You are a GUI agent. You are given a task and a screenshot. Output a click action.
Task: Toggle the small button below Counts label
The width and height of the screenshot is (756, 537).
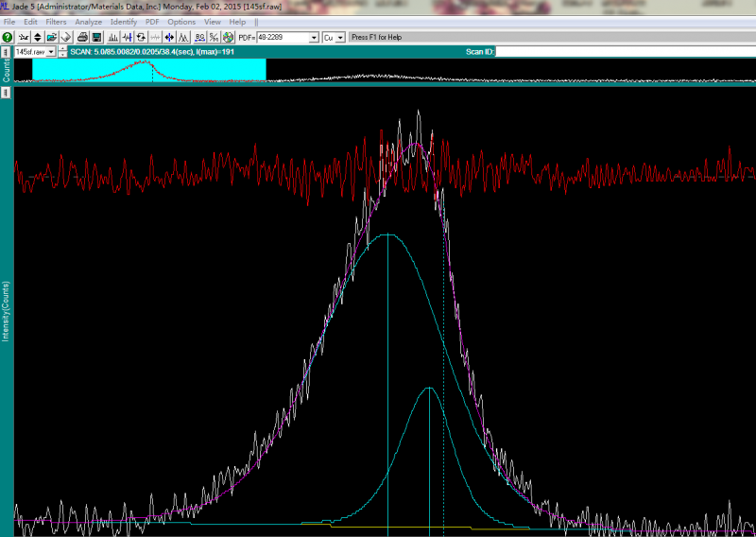point(6,93)
